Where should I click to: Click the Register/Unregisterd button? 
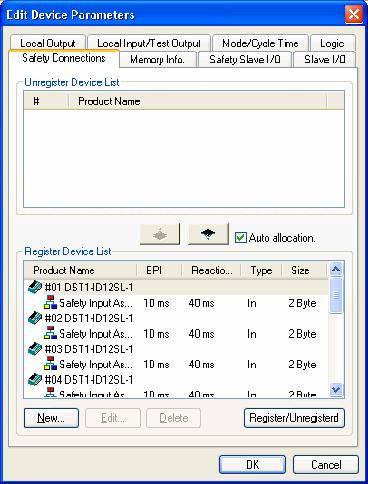[294, 418]
